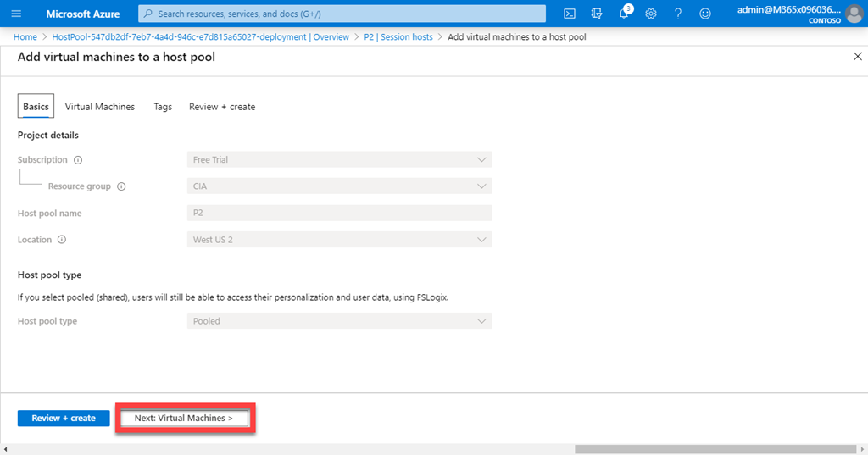This screenshot has width=868, height=455.
Task: Click Next: Virtual Machines button
Action: click(184, 418)
